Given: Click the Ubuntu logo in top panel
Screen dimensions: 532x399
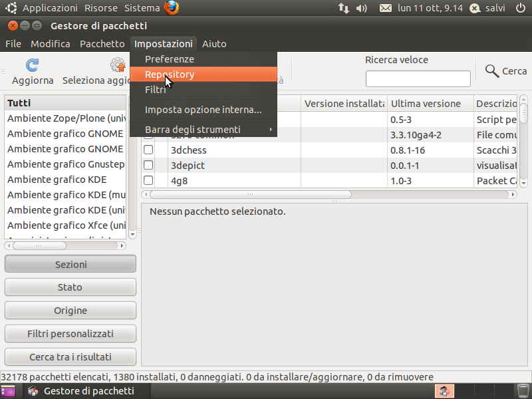Looking at the screenshot, I should click(x=11, y=8).
